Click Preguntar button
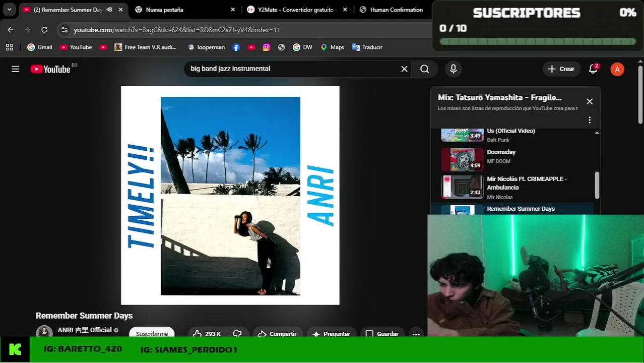Screen dimensions: 644x363 pos(332,334)
